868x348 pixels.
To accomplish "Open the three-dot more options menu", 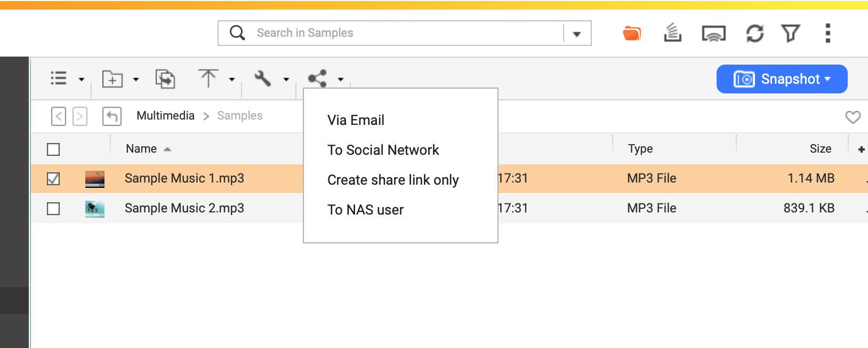I will [x=827, y=33].
